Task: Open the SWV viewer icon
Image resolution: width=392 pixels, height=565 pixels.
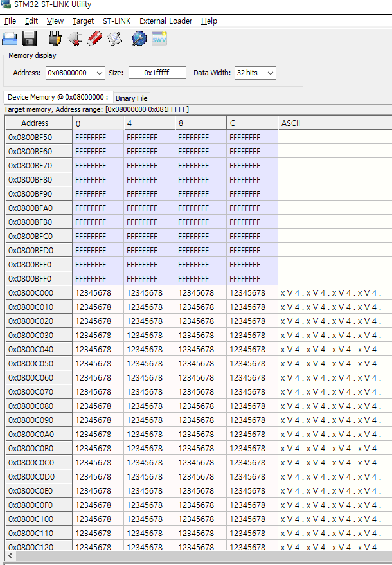Action: (159, 39)
